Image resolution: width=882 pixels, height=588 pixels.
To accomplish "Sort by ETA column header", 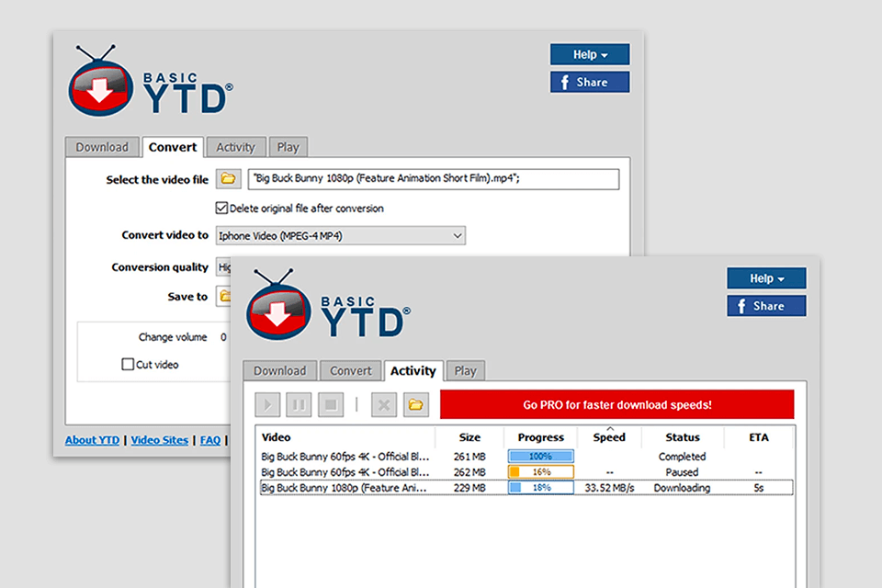I will (x=758, y=437).
